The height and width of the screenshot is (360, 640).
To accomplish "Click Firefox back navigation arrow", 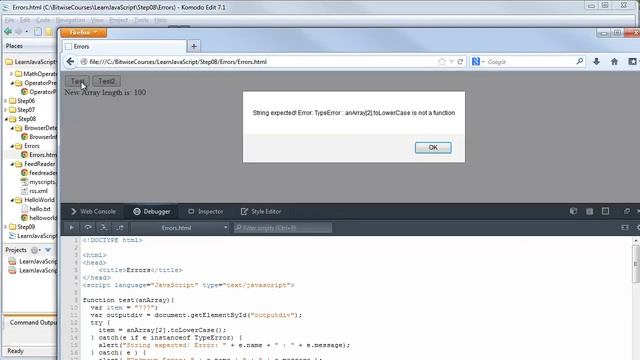I will pyautogui.click(x=70, y=62).
